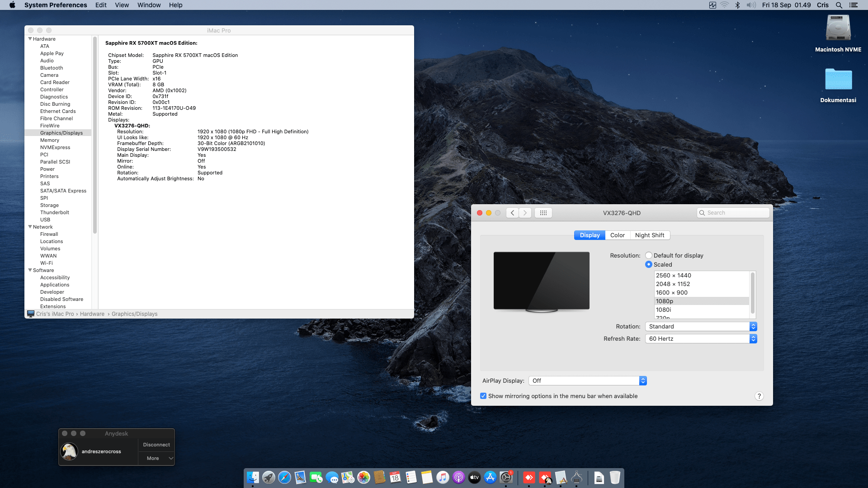Open the Edit menu
Viewport: 868px width, 488px height.
point(101,5)
